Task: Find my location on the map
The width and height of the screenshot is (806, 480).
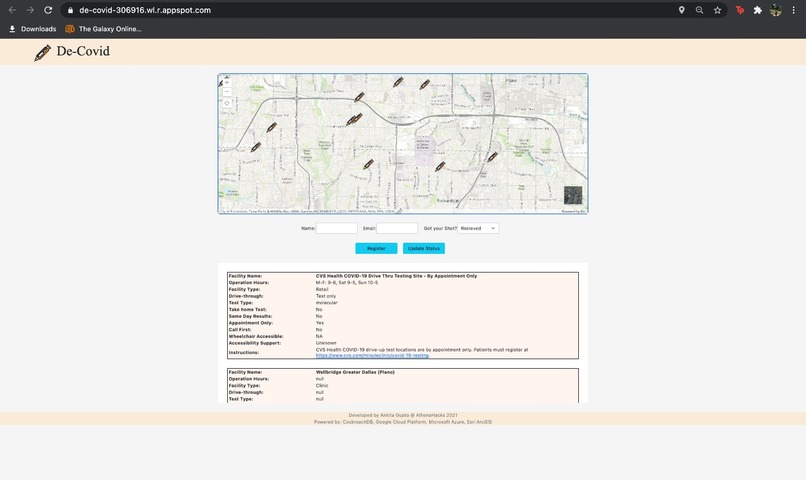Action: pyautogui.click(x=227, y=103)
